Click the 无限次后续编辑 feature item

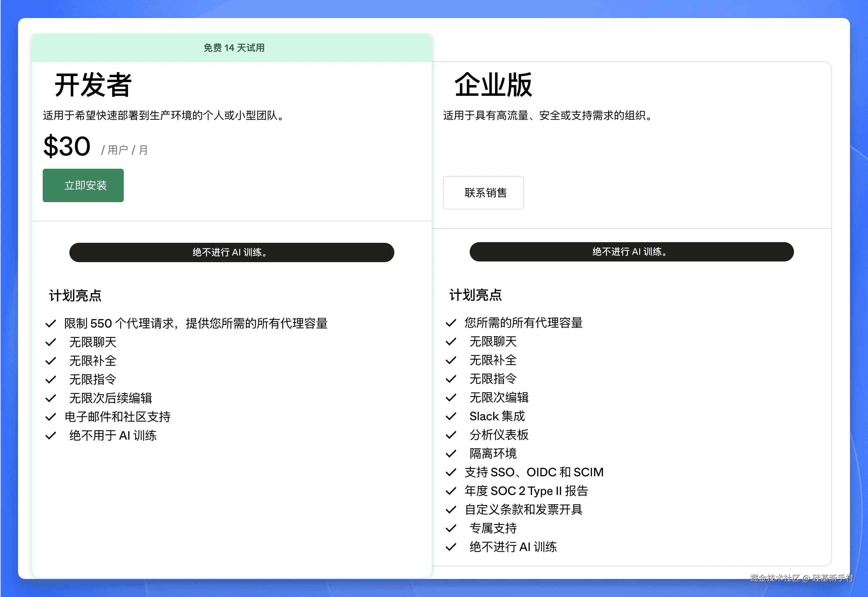[110, 398]
